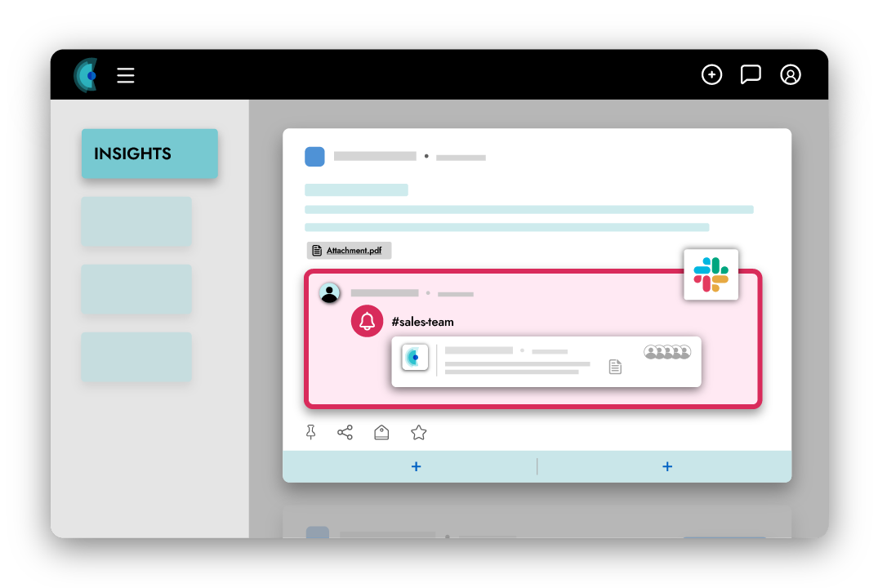Click the left plus button below the post

tap(416, 465)
